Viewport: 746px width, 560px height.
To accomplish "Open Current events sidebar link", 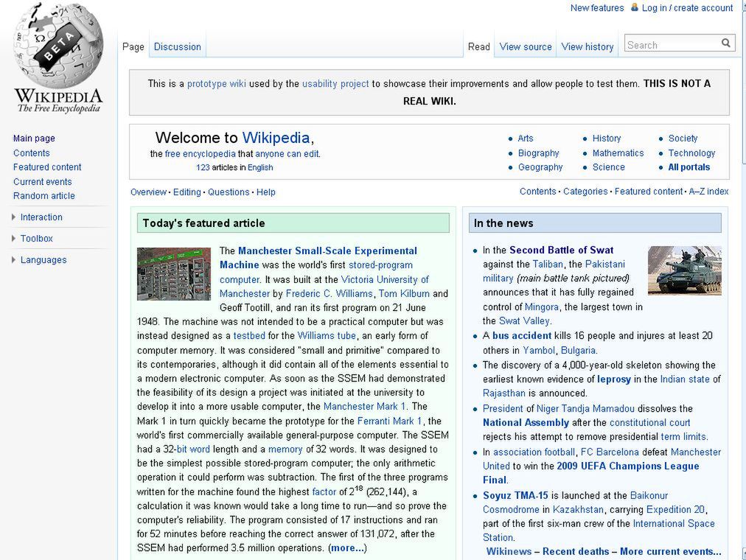I will (42, 181).
